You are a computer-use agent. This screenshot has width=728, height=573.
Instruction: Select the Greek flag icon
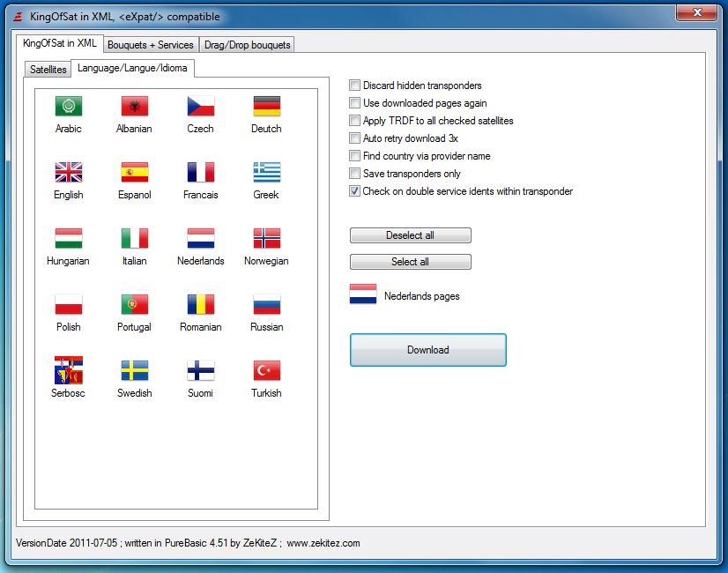(266, 172)
